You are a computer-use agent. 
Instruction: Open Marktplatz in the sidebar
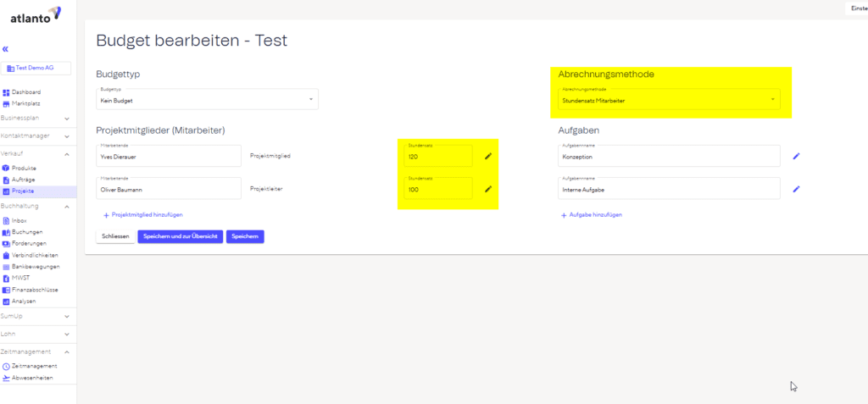click(x=25, y=103)
